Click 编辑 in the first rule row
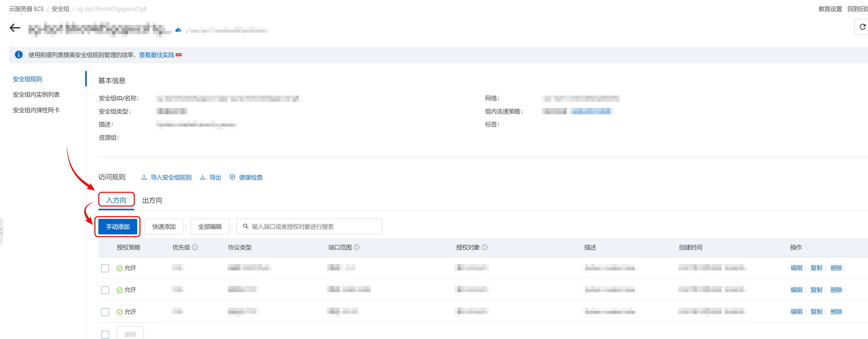The width and height of the screenshot is (868, 339). point(797,268)
